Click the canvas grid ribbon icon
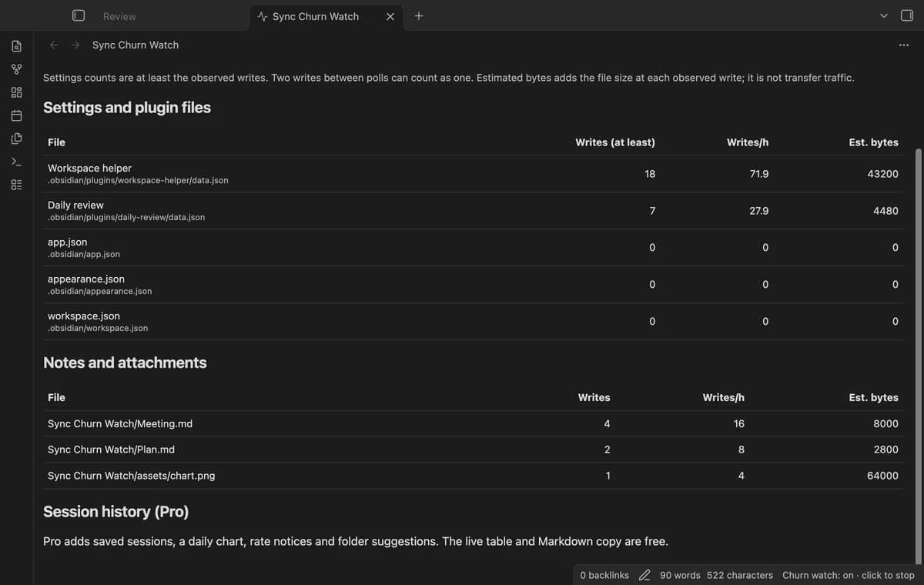Image resolution: width=924 pixels, height=585 pixels. [x=16, y=92]
